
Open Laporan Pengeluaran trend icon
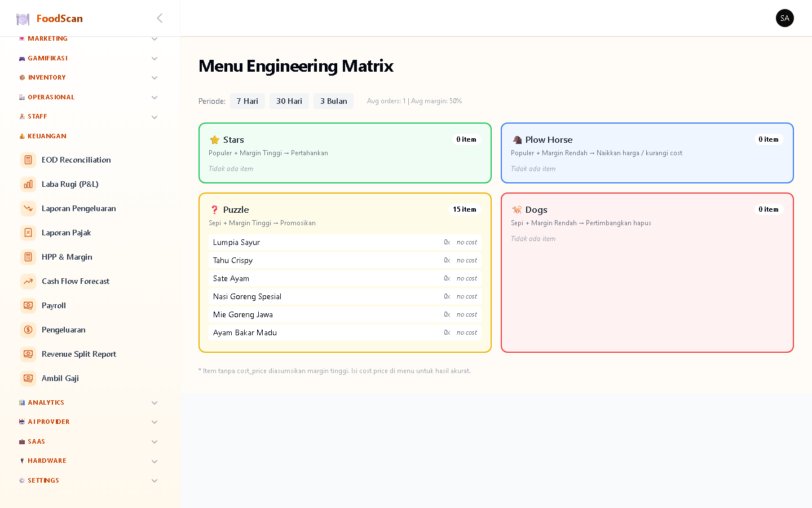click(28, 208)
